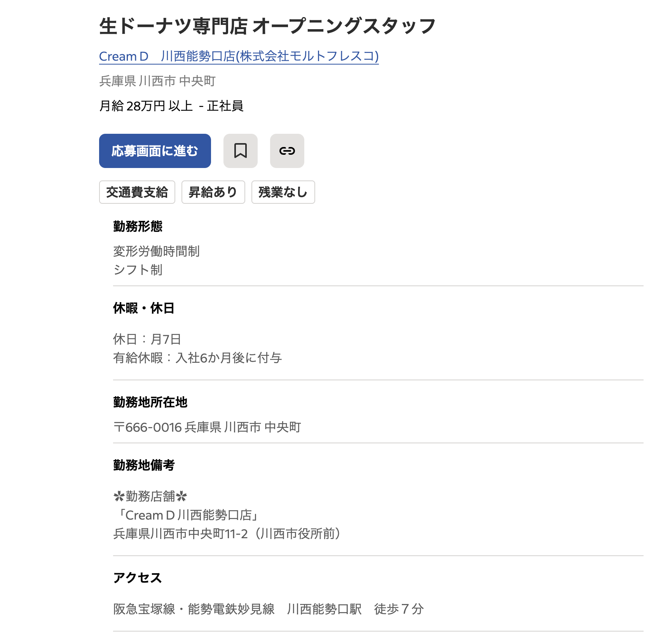Image resolution: width=649 pixels, height=644 pixels.
Task: Select the 残業なし tag
Action: tap(283, 192)
